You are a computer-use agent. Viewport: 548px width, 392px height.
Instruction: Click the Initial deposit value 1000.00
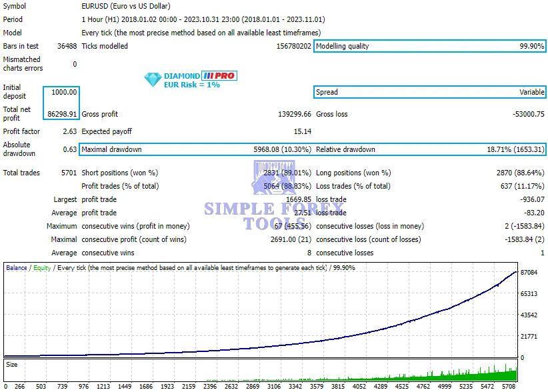(64, 92)
